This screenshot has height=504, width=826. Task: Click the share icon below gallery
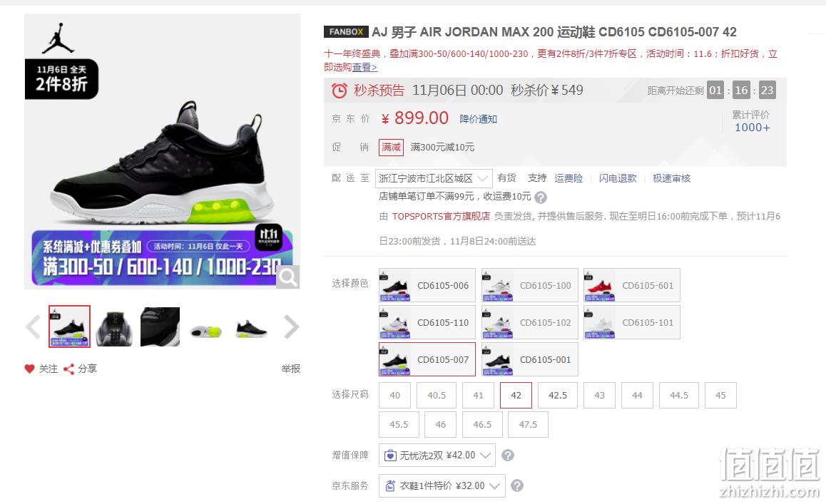pos(68,369)
